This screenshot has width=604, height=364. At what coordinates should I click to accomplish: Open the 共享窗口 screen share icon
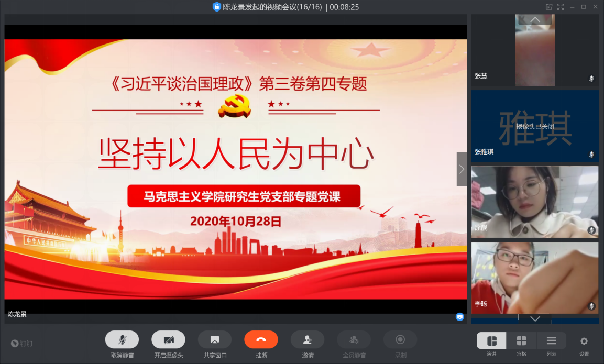214,340
